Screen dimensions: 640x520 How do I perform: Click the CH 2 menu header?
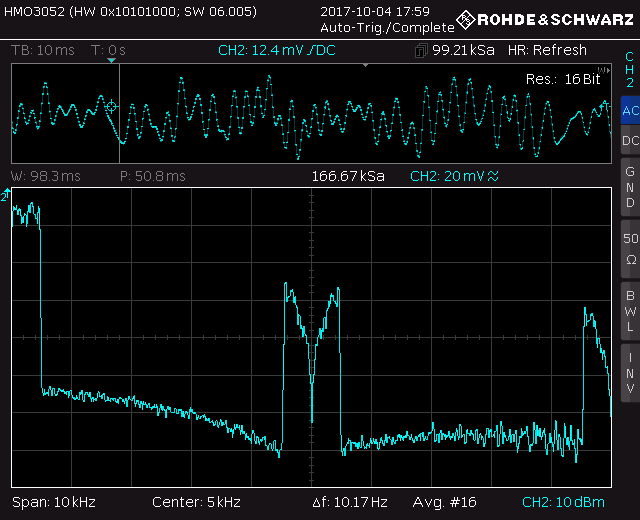[630, 69]
